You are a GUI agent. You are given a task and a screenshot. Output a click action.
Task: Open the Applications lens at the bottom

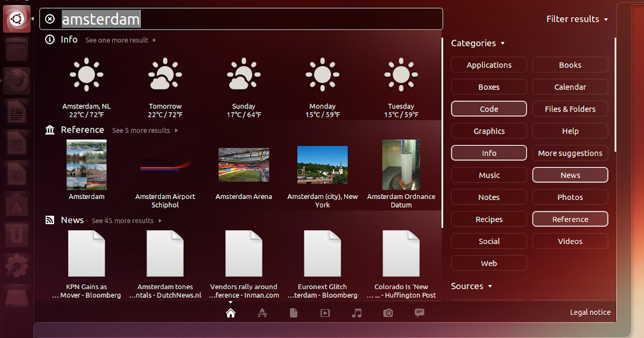point(262,313)
